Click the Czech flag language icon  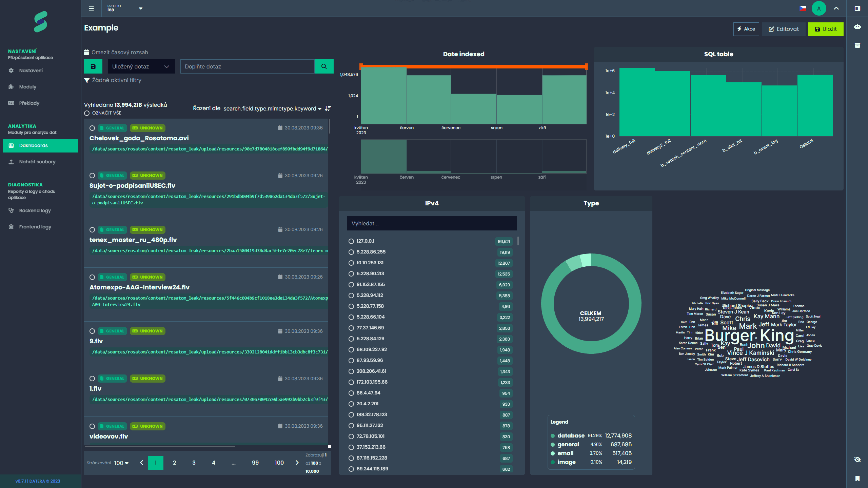803,8
